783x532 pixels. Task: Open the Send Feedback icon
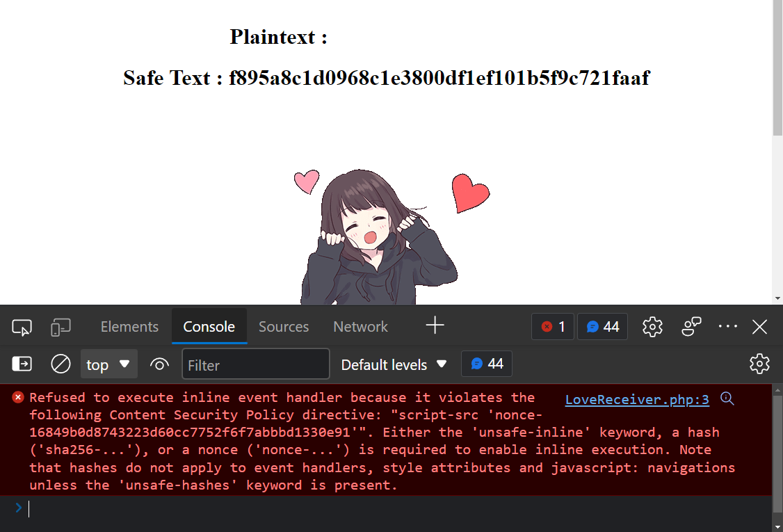point(691,326)
